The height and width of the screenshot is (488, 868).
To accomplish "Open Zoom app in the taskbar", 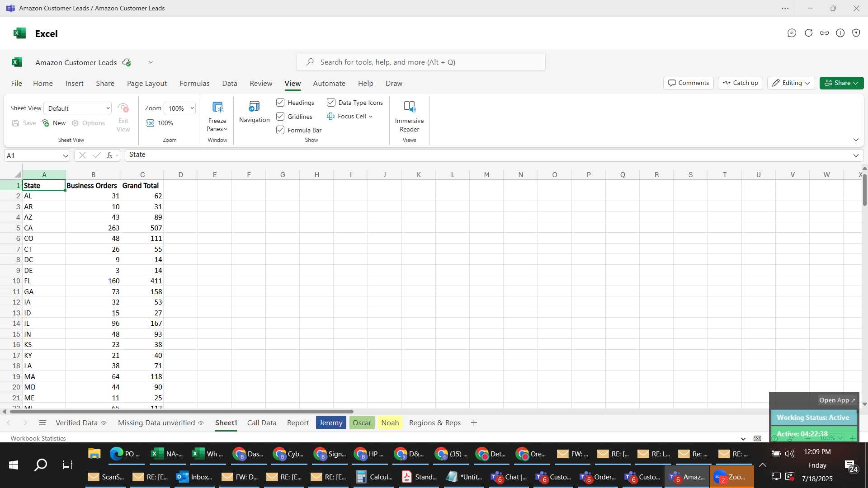I will tap(731, 477).
